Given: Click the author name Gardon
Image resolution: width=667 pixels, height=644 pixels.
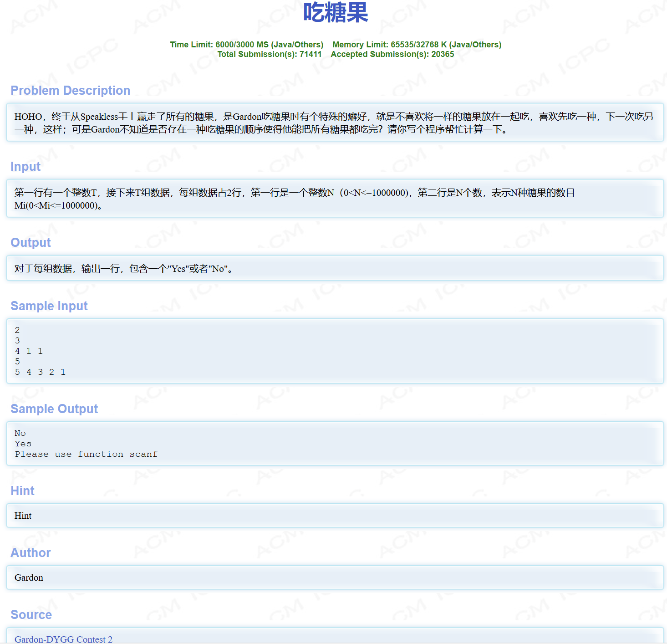Looking at the screenshot, I should pyautogui.click(x=29, y=578).
